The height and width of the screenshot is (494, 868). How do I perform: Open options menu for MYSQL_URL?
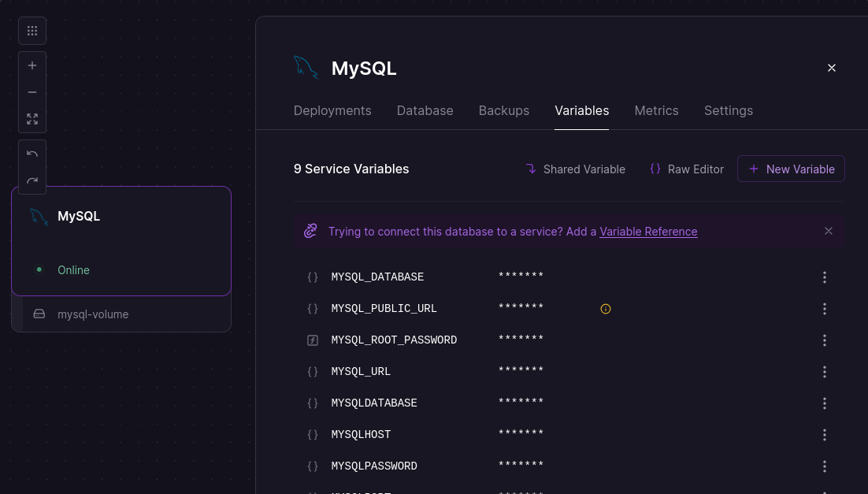[824, 372]
